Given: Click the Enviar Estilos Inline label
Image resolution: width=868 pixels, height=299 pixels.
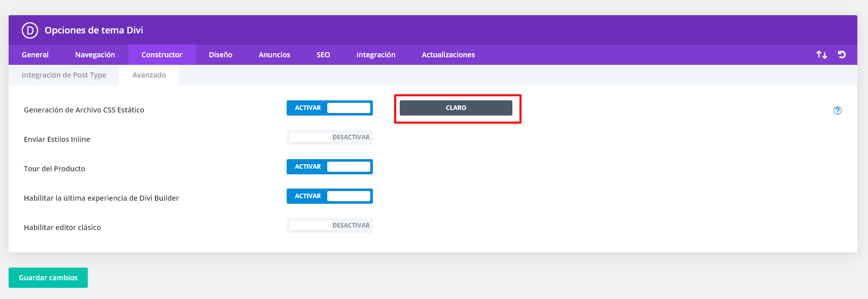Looking at the screenshot, I should [57, 139].
